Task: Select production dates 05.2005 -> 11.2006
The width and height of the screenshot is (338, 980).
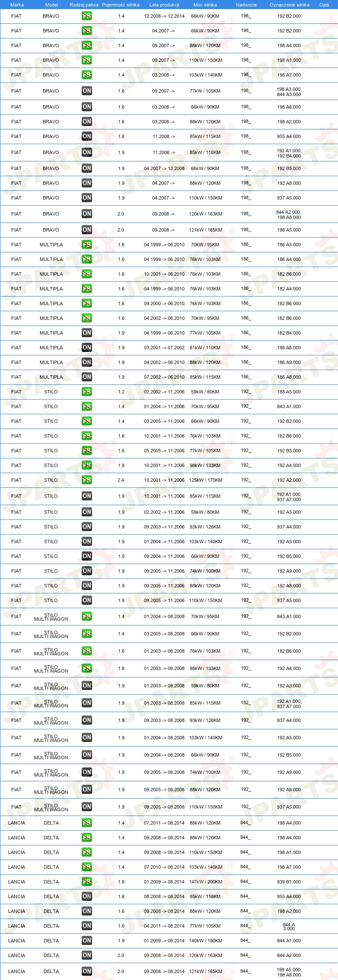Action: 164,451
